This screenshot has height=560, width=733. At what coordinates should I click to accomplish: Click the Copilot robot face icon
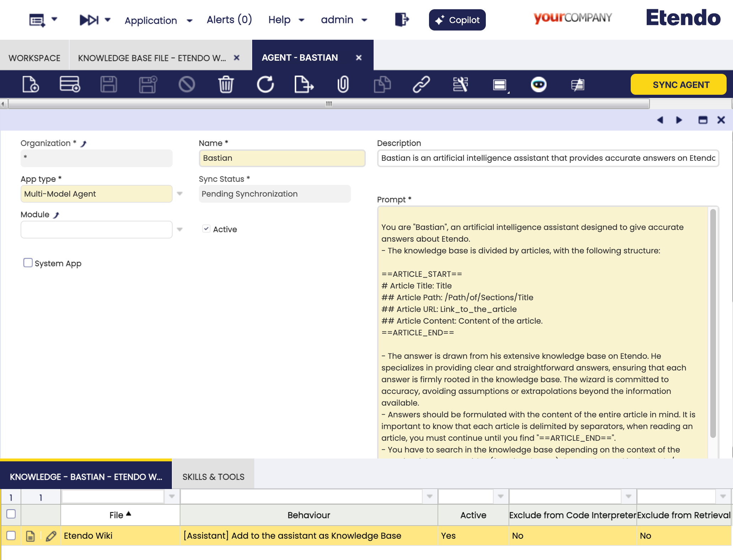[538, 84]
